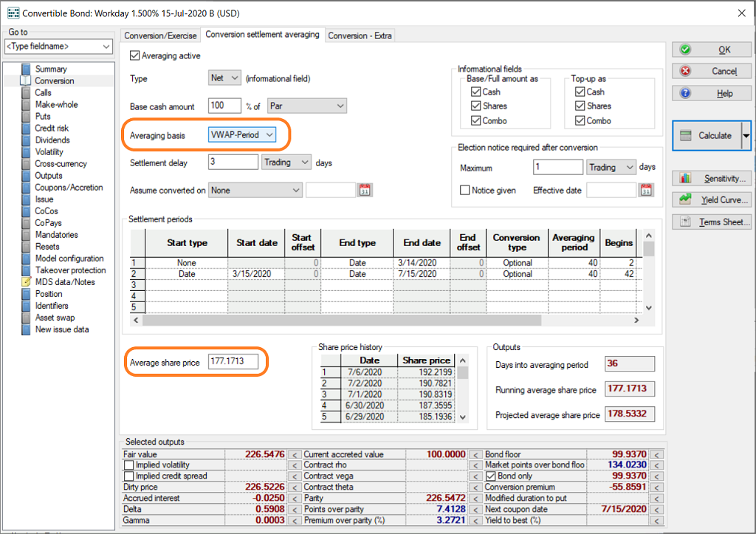Click Settlement periods horizontal scrollbar
The width and height of the screenshot is (756, 534).
[341, 320]
